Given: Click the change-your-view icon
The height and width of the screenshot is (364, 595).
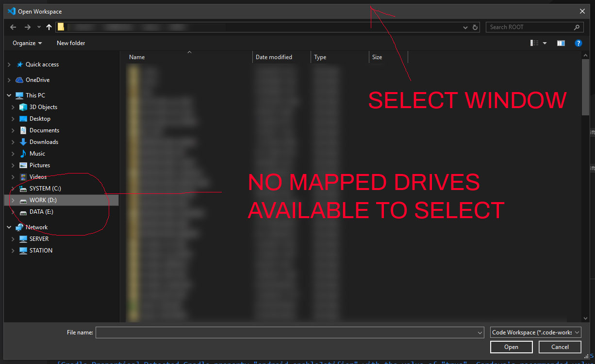Looking at the screenshot, I should point(534,43).
